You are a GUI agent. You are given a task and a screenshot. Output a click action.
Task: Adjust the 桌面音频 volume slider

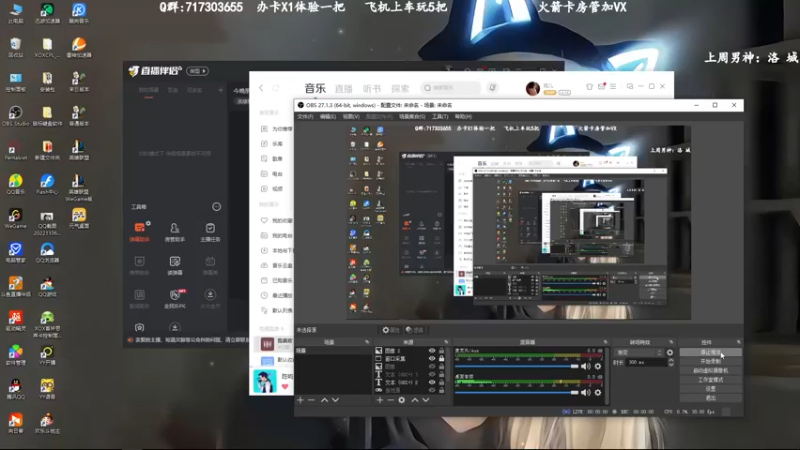pyautogui.click(x=517, y=392)
